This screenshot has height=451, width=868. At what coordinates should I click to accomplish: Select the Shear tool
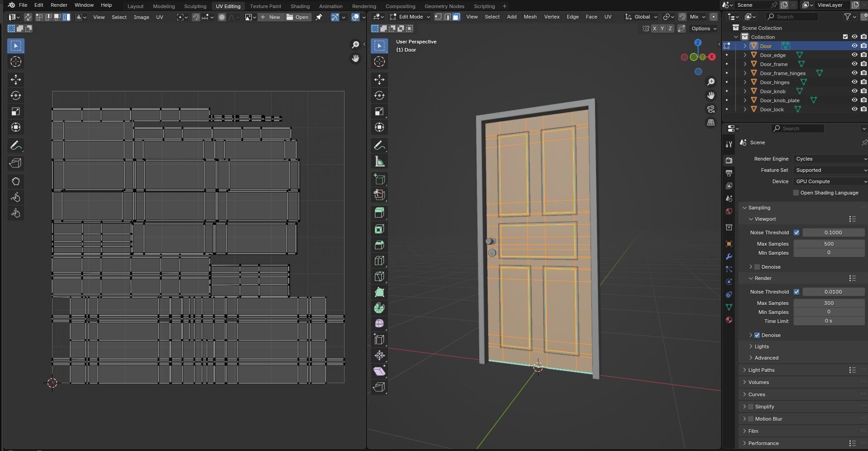pos(379,371)
